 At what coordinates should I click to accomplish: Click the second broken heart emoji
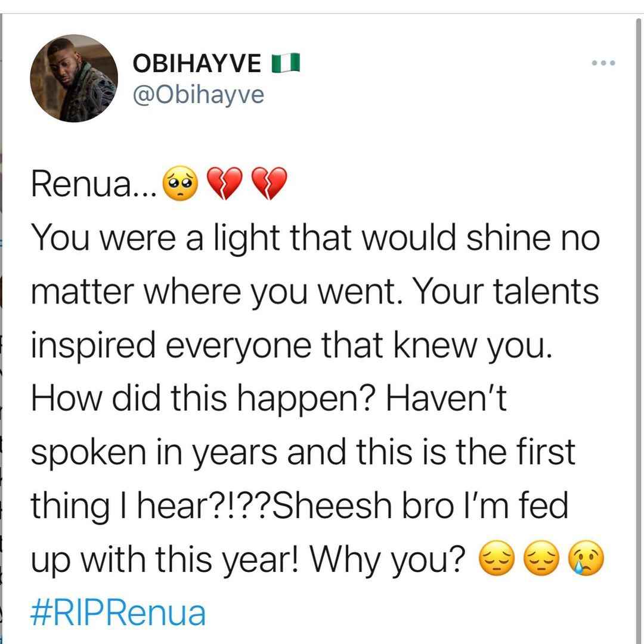(x=270, y=185)
